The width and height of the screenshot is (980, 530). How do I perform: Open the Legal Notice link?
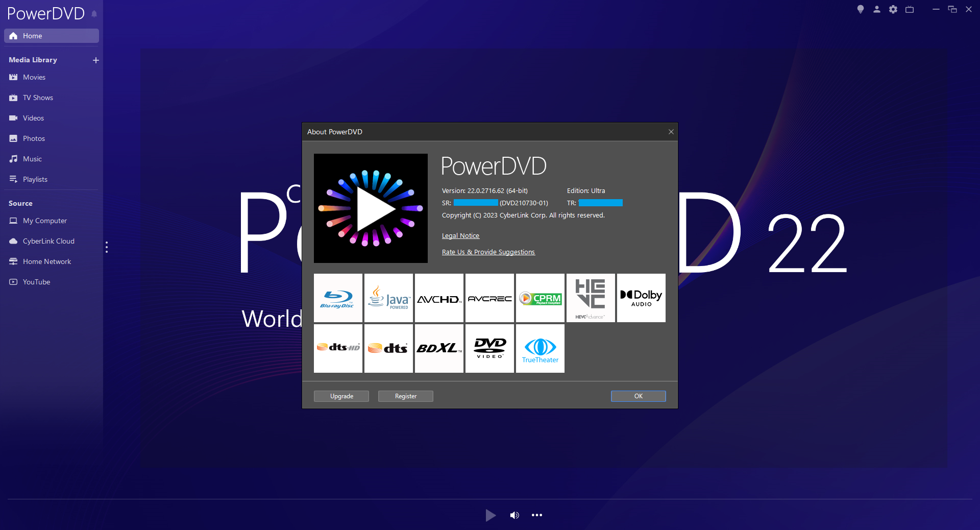click(x=460, y=236)
